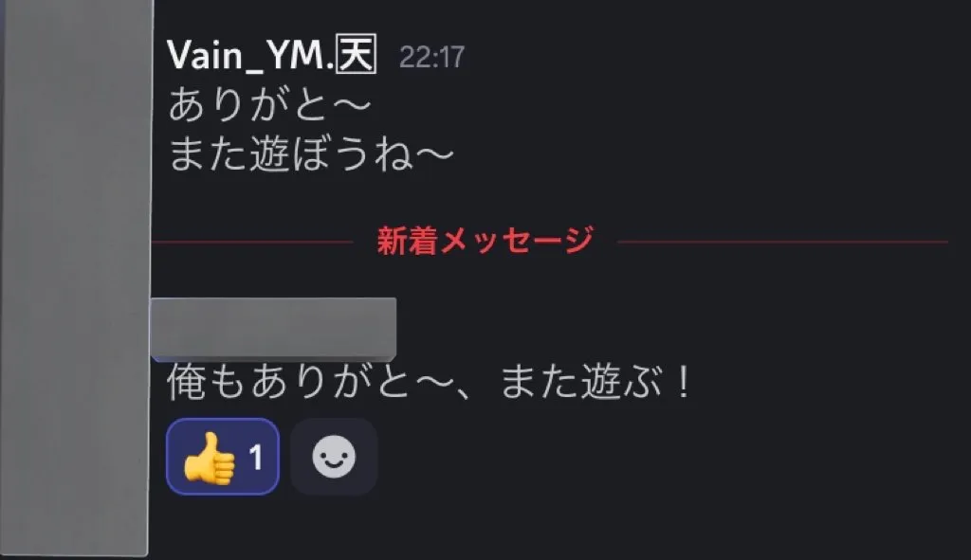Click the 俺も text starting the reply
Viewport: 971px width, 560px height.
[x=206, y=381]
